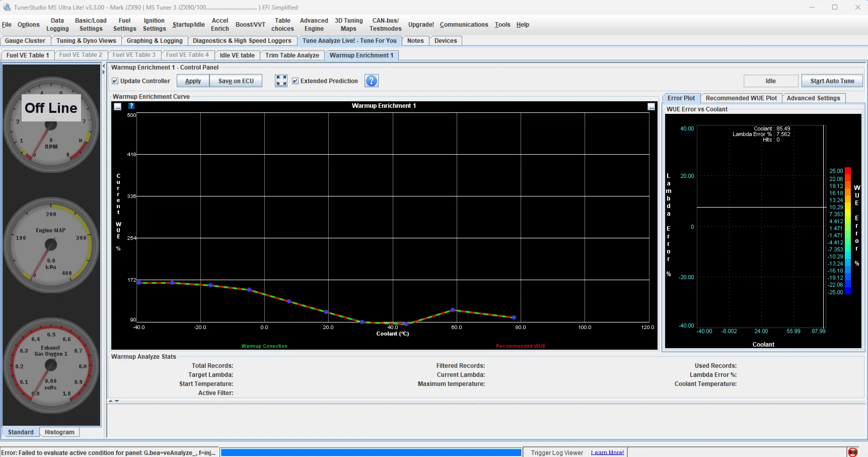Screen dimensions: 868x457
Task: Click the Exhaust Gas Oxygen gauge
Action: 51,365
